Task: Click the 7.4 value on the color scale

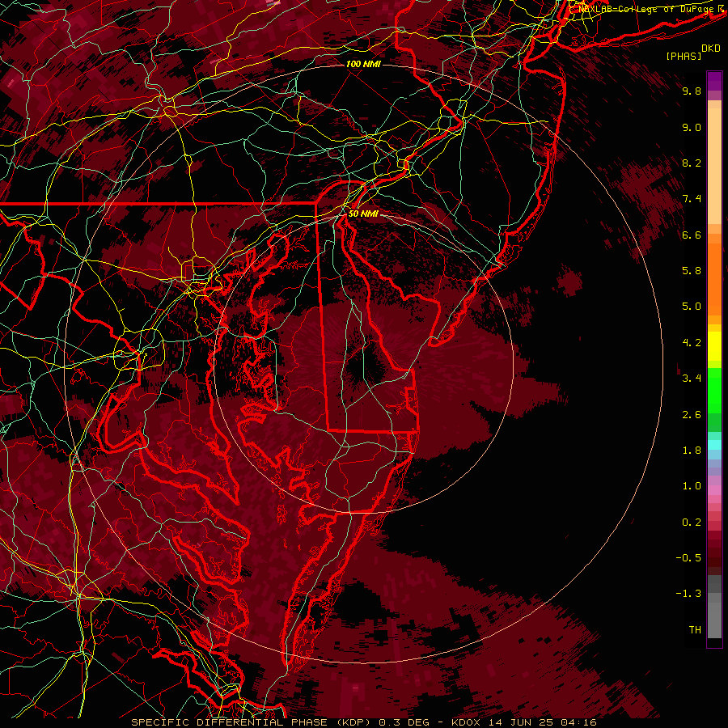Action: coord(692,199)
